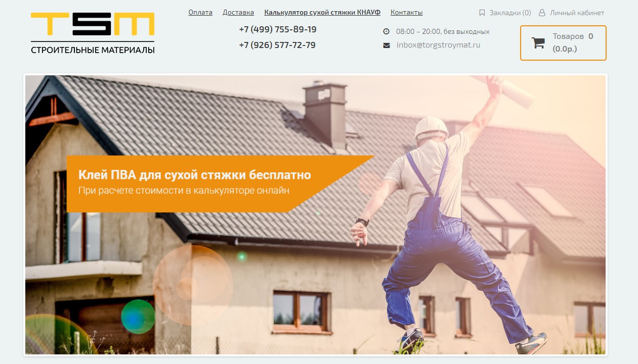Open Калькулятор сухой стяжки КНАУФ
Screen dimensions: 638x364
322,12
